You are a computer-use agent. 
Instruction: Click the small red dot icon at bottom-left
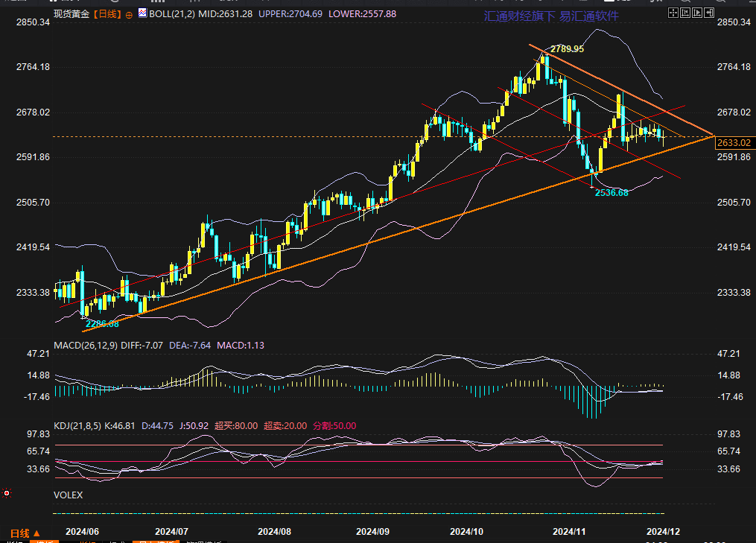coord(7,493)
